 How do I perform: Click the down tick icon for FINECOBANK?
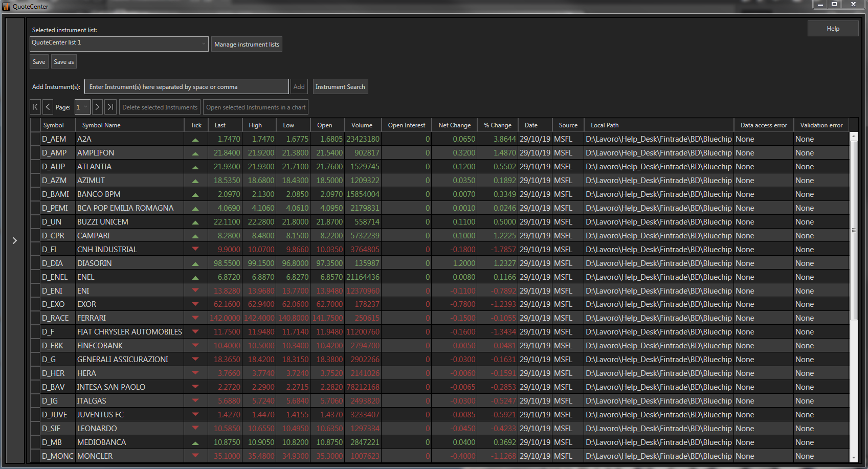[195, 345]
